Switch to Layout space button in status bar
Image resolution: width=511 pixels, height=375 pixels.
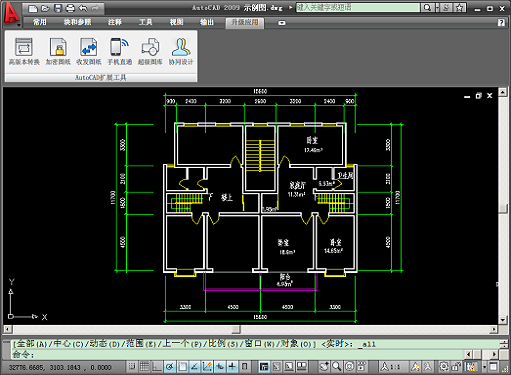(276, 367)
